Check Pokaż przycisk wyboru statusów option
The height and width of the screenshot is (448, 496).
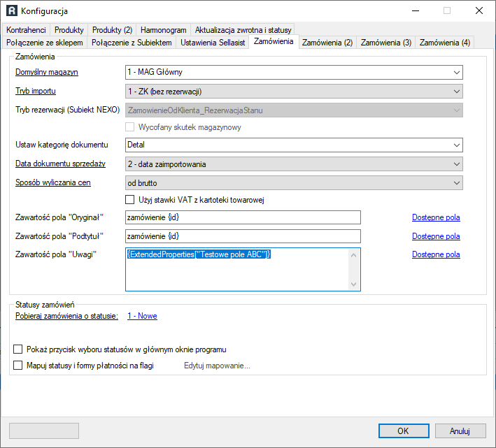pos(17,349)
